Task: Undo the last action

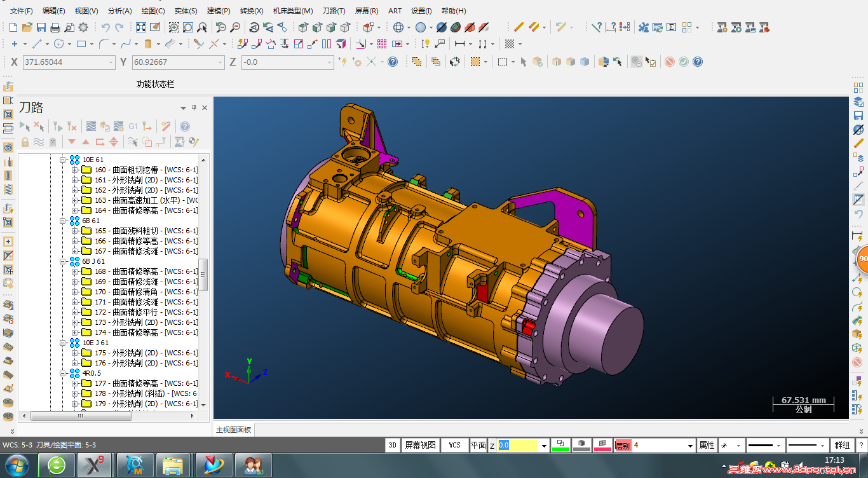Action: (105, 27)
